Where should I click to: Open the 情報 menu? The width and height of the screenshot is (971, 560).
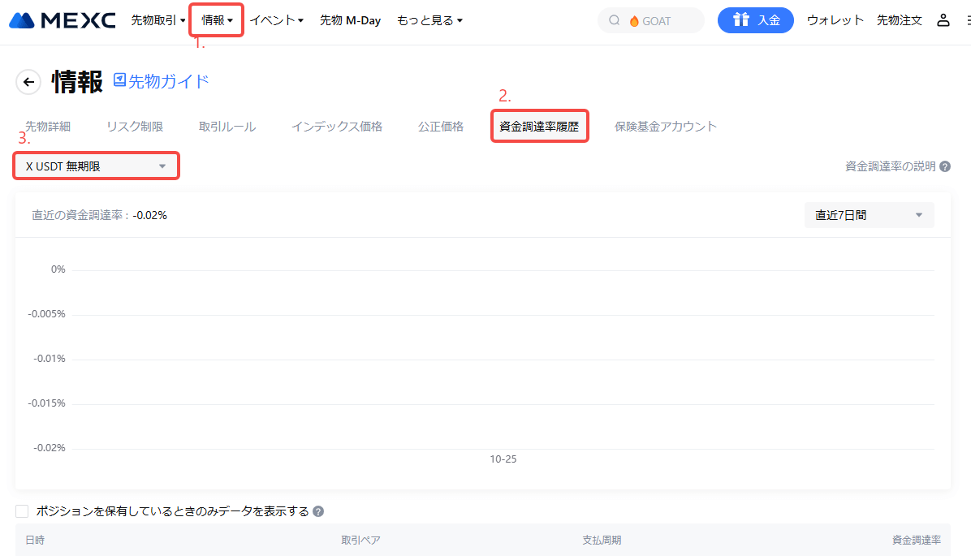click(217, 20)
